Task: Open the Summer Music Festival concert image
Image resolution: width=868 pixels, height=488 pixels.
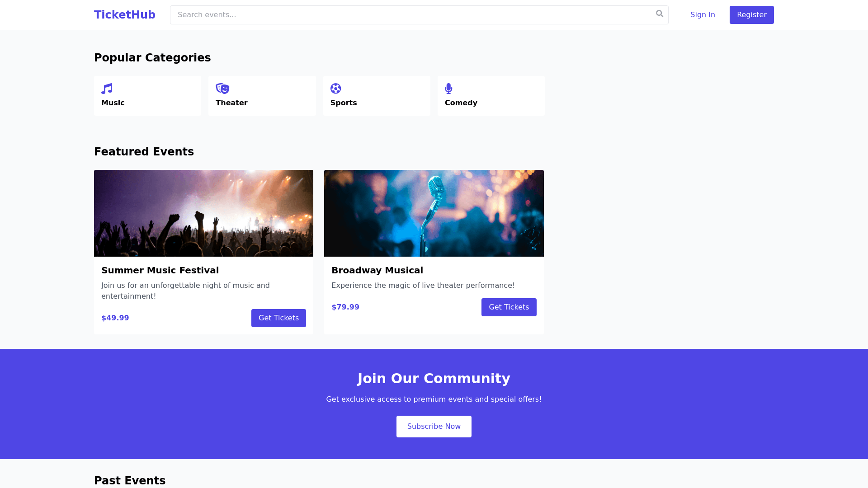Action: tap(203, 213)
